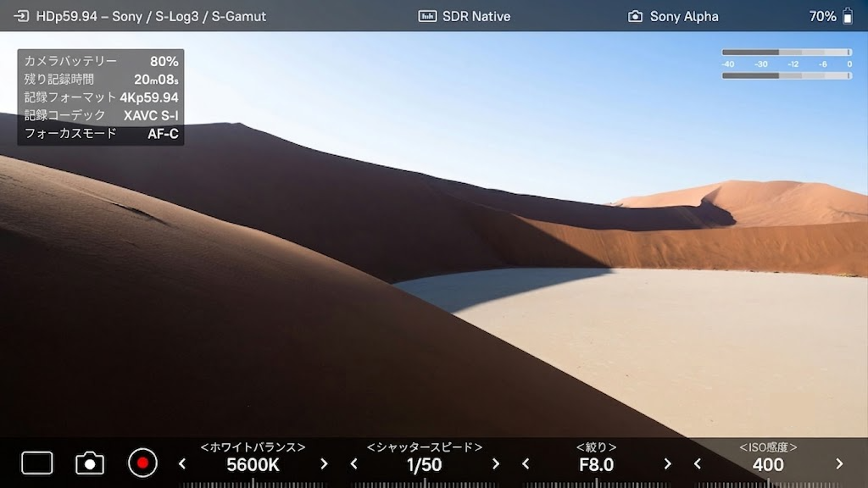Decrease white balance with left arrow
Image resolution: width=868 pixels, height=488 pixels.
pyautogui.click(x=182, y=464)
